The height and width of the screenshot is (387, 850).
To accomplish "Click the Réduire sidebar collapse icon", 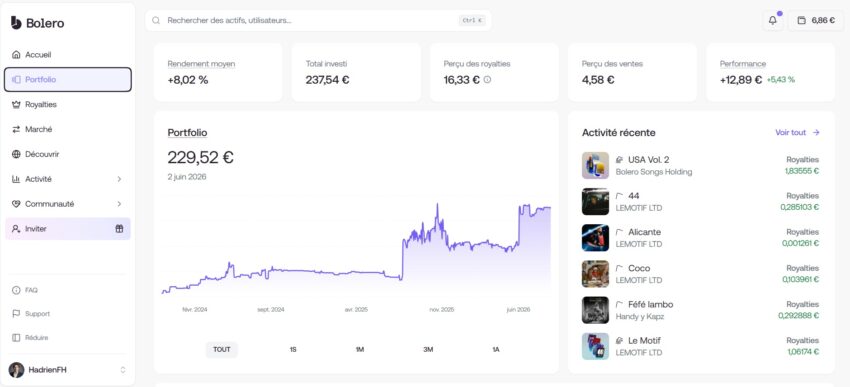I will tap(16, 338).
